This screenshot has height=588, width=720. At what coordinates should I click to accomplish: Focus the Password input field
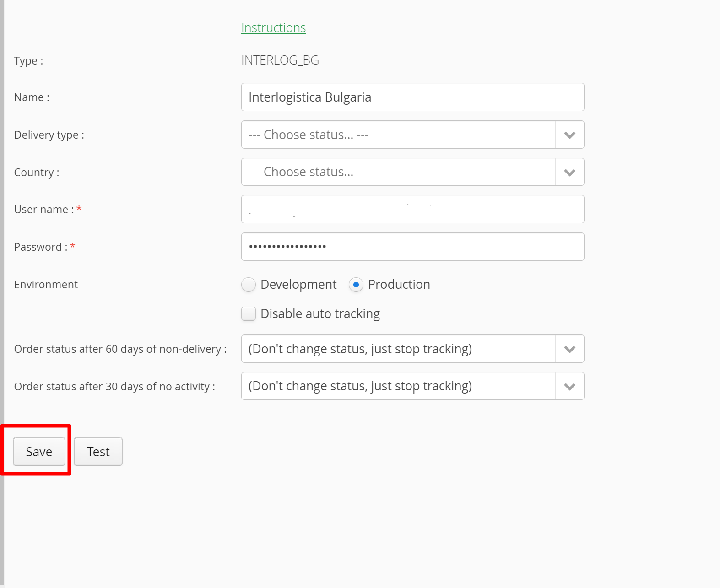click(412, 247)
